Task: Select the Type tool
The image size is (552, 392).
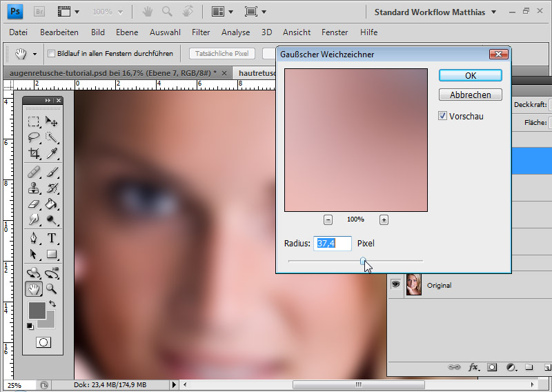Action: (51, 238)
